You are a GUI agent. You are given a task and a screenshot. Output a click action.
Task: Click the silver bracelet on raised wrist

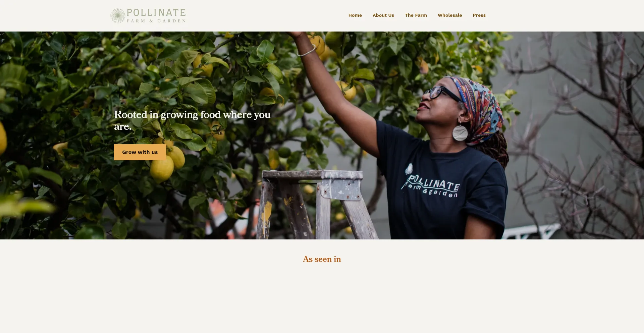point(306,50)
